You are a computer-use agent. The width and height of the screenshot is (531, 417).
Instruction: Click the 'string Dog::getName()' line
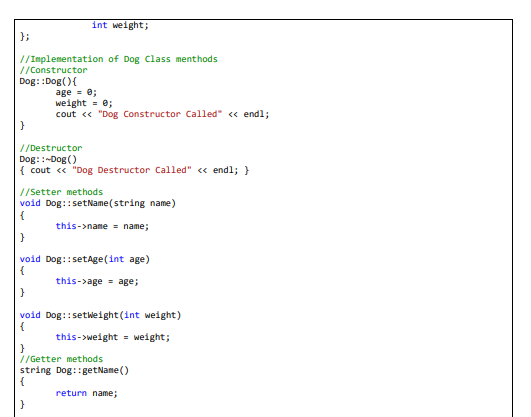point(74,370)
